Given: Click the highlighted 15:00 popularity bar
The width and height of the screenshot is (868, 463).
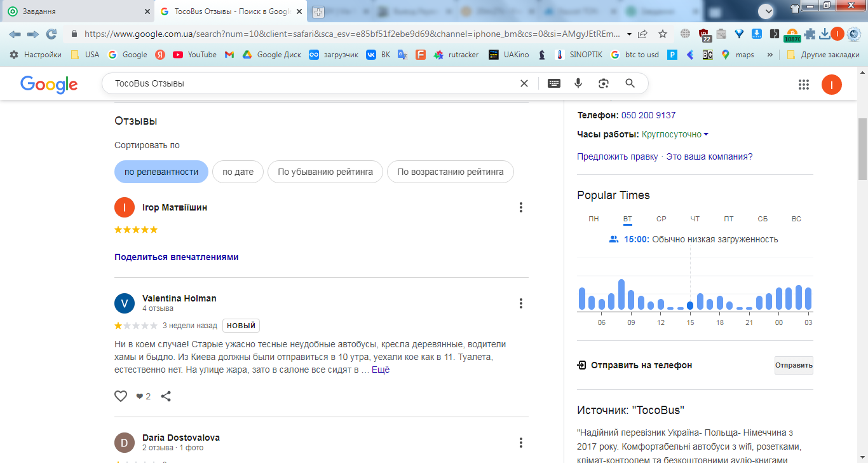Looking at the screenshot, I should pos(690,305).
